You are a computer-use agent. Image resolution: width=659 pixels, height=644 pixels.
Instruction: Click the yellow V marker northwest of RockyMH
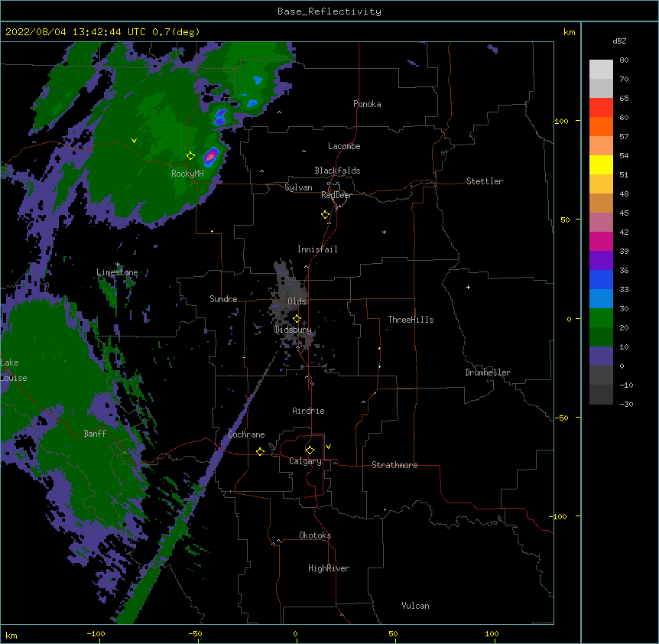[x=134, y=141]
